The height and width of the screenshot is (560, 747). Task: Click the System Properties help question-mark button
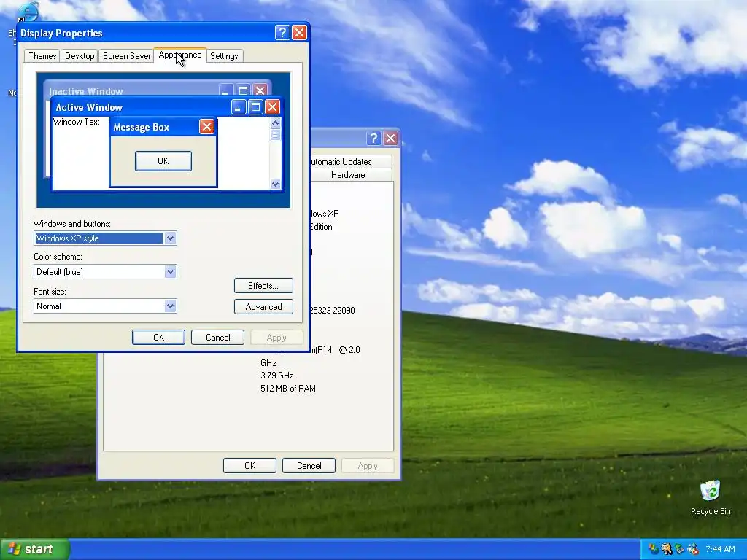click(373, 138)
